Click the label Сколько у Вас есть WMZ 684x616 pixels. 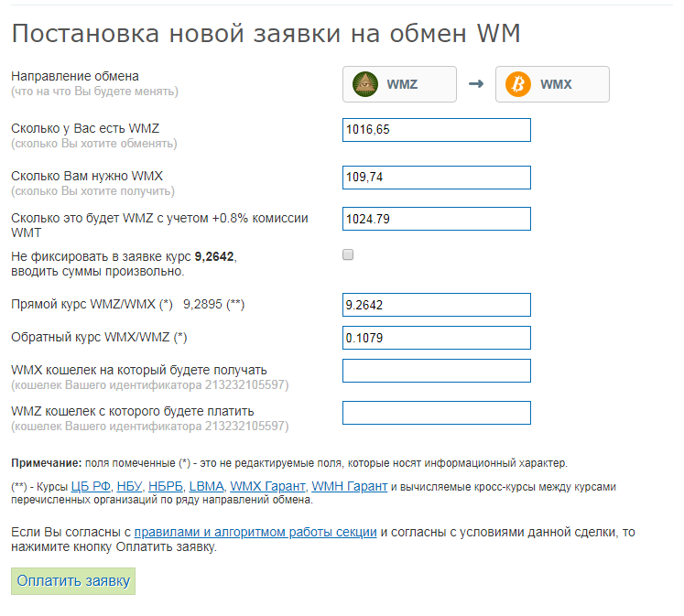click(x=85, y=129)
